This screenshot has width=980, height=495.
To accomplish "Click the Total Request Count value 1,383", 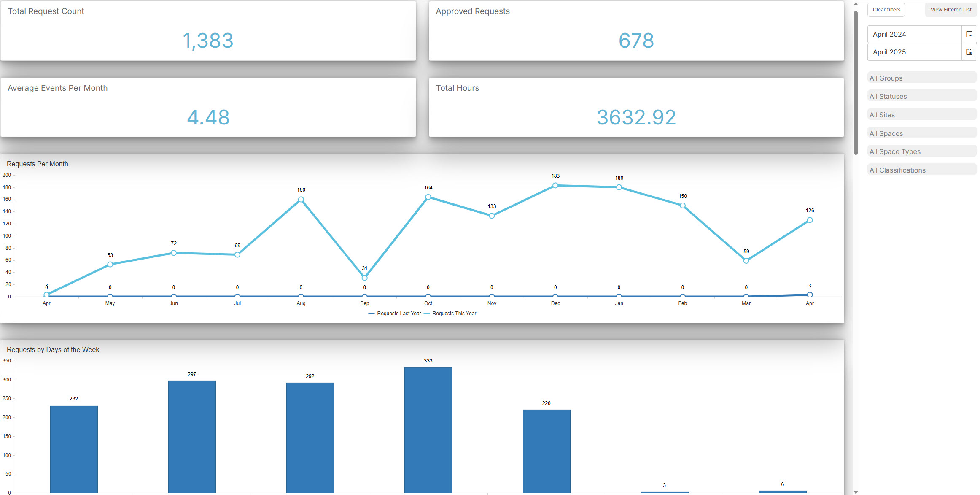I will (x=208, y=41).
